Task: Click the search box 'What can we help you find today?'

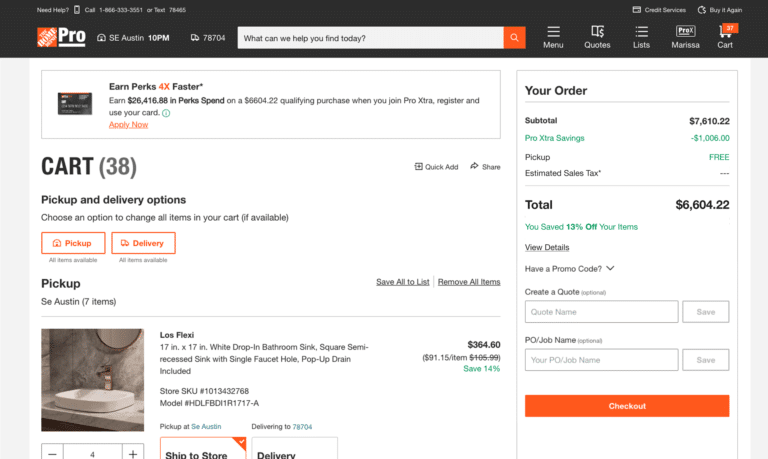Action: pyautogui.click(x=370, y=38)
